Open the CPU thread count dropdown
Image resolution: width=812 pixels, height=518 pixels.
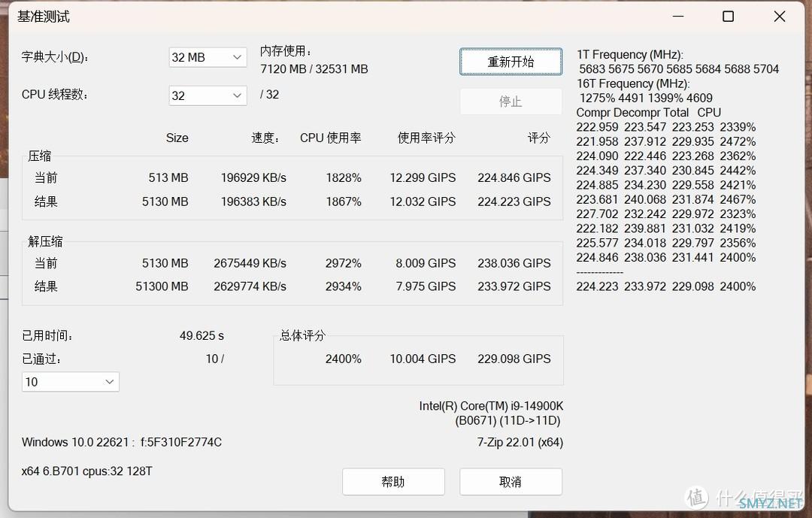[x=208, y=95]
